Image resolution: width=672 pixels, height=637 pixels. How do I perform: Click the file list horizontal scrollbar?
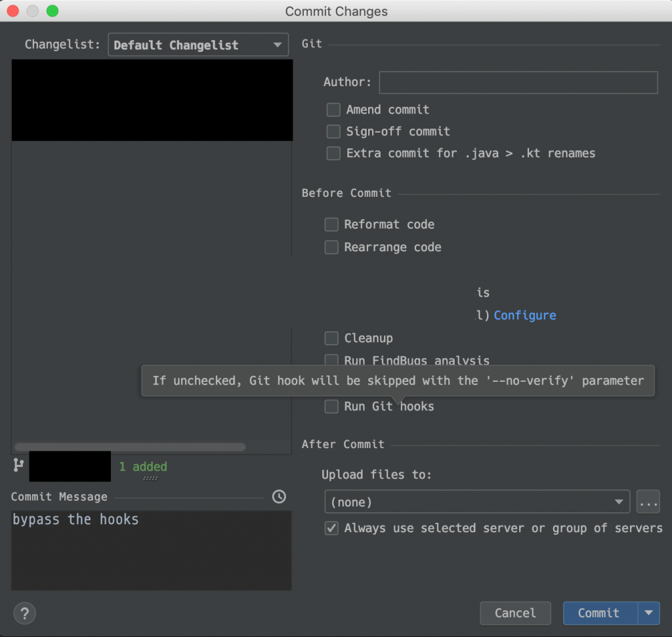pos(130,447)
